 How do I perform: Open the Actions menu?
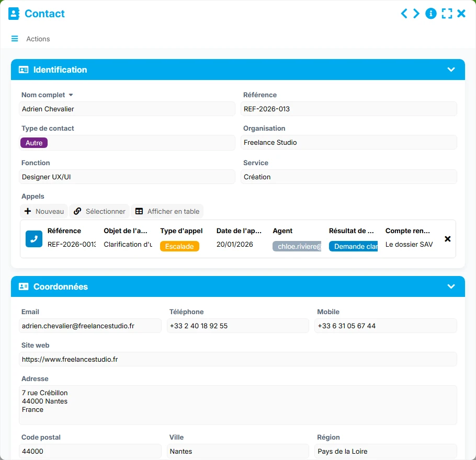pos(38,39)
